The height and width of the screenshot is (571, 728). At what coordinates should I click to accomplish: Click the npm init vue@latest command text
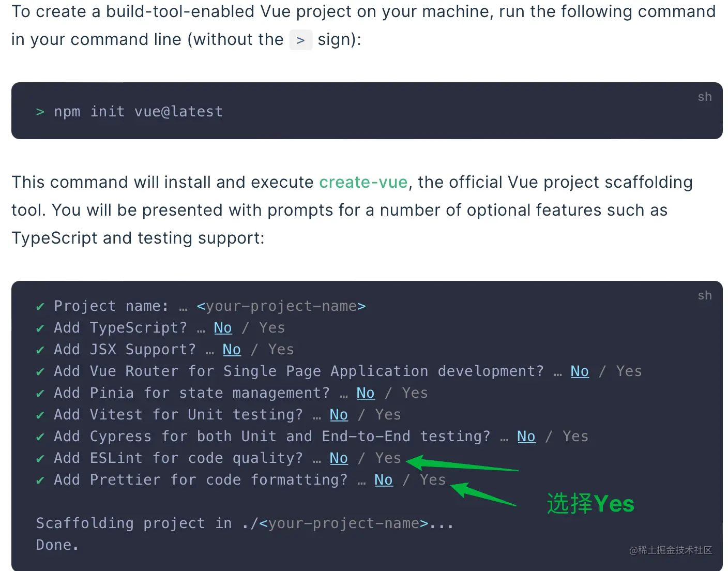[x=138, y=112]
